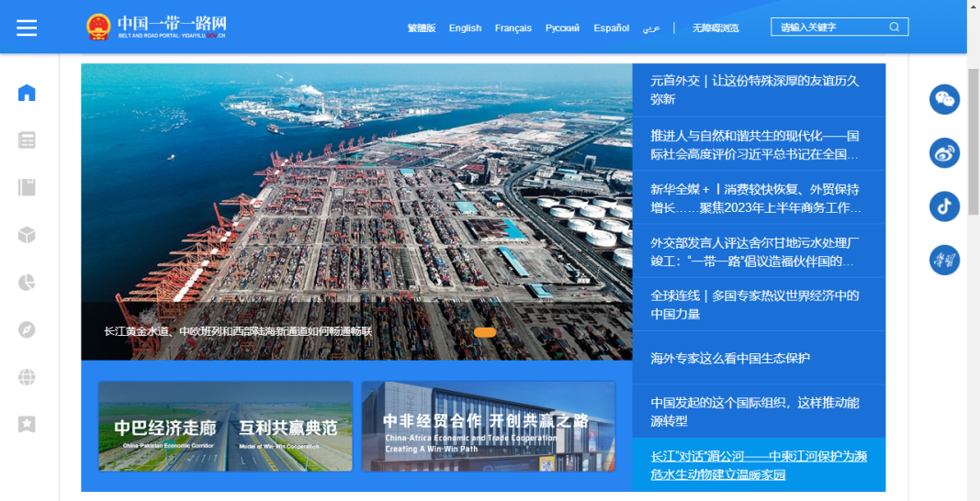The image size is (980, 501).
Task: Click the bookmark star sidebar icon
Action: pyautogui.click(x=27, y=424)
